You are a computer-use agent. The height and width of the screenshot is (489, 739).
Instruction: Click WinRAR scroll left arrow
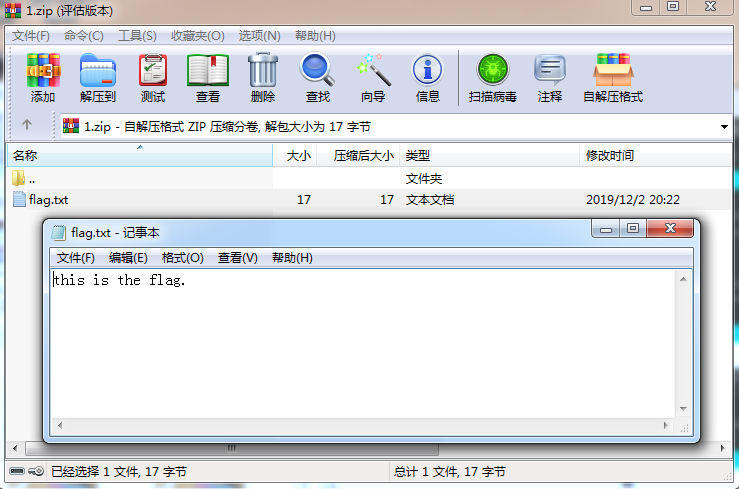(x=15, y=448)
